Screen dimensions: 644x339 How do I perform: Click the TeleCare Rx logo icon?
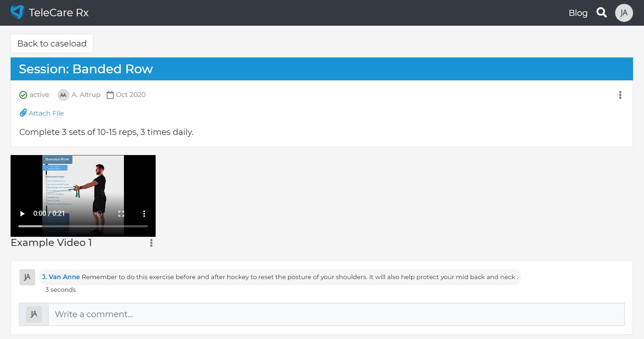(x=17, y=12)
